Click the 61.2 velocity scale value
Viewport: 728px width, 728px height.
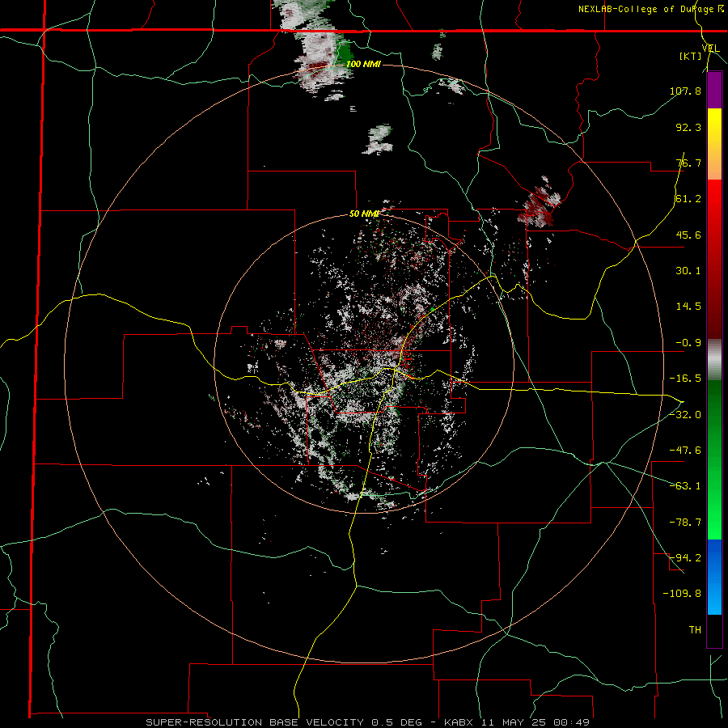coord(688,199)
